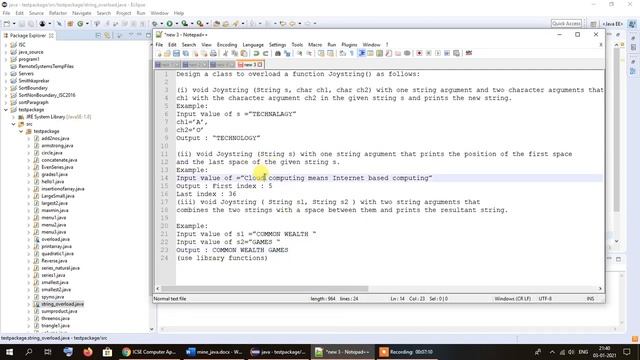Toggle Show All Characters pilcrow icon
The width and height of the screenshot is (640, 360).
tap(351, 53)
